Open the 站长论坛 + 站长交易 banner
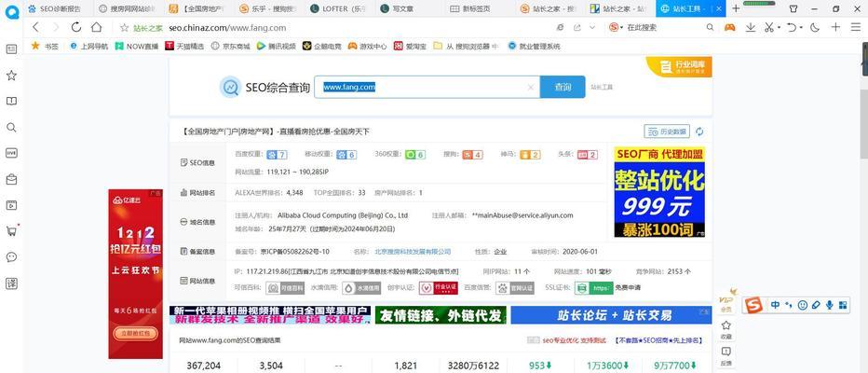 pos(611,315)
